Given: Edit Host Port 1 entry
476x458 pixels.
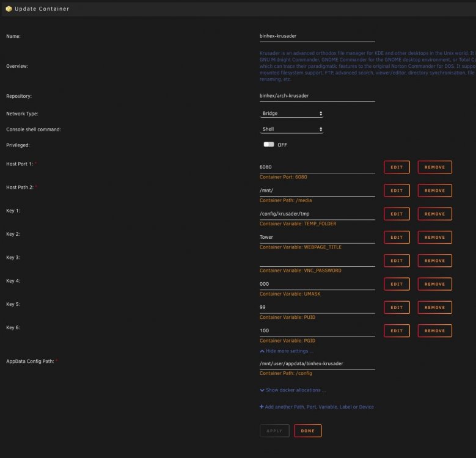Looking at the screenshot, I should pos(397,167).
